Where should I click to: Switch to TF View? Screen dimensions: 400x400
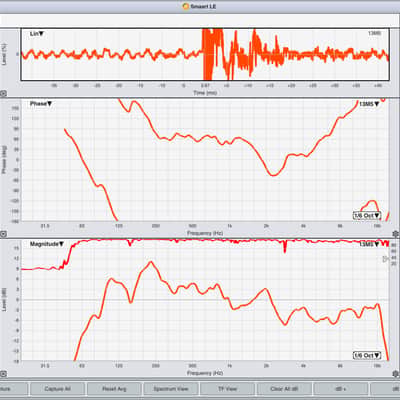(227, 389)
